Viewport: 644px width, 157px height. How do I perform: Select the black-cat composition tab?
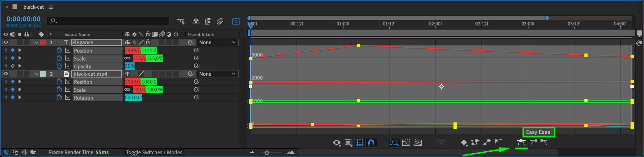pyautogui.click(x=33, y=7)
